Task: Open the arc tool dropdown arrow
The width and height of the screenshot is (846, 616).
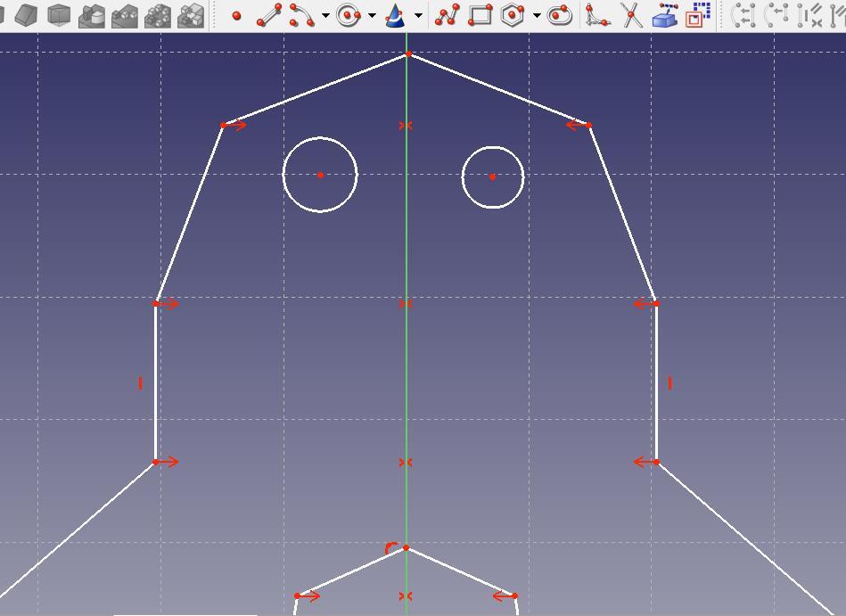Action: 324,15
